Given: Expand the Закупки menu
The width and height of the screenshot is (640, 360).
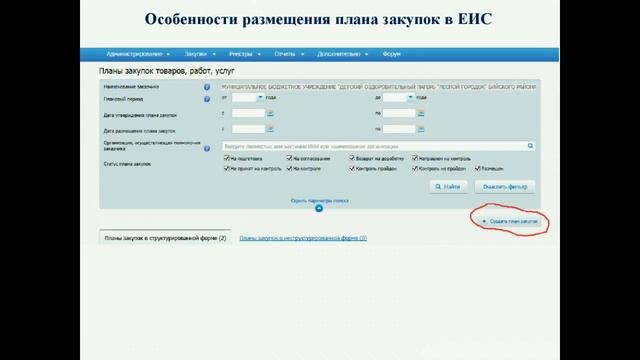Looking at the screenshot, I should tap(200, 54).
